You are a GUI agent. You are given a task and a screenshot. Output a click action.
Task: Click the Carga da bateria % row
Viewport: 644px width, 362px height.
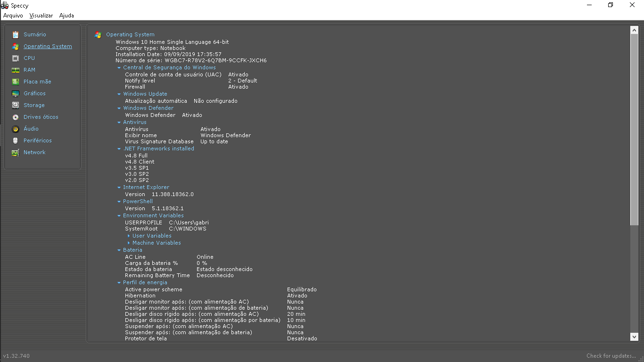(166, 263)
